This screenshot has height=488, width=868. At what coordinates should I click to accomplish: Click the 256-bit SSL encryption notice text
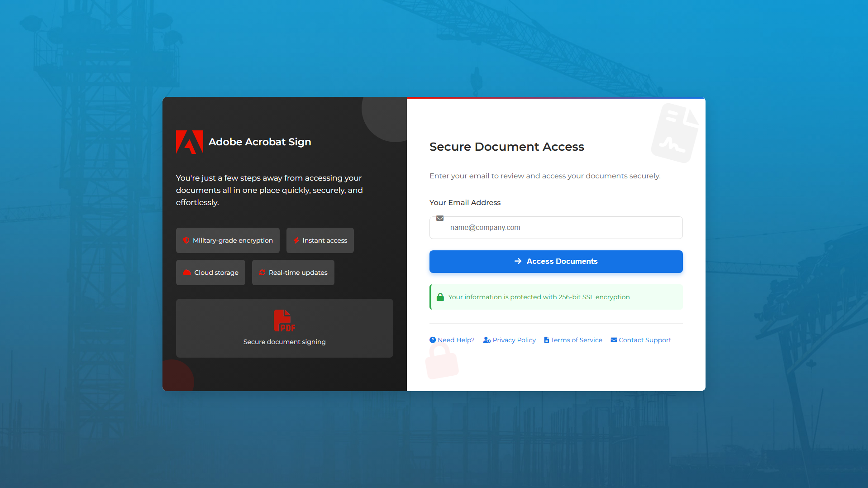pos(539,297)
